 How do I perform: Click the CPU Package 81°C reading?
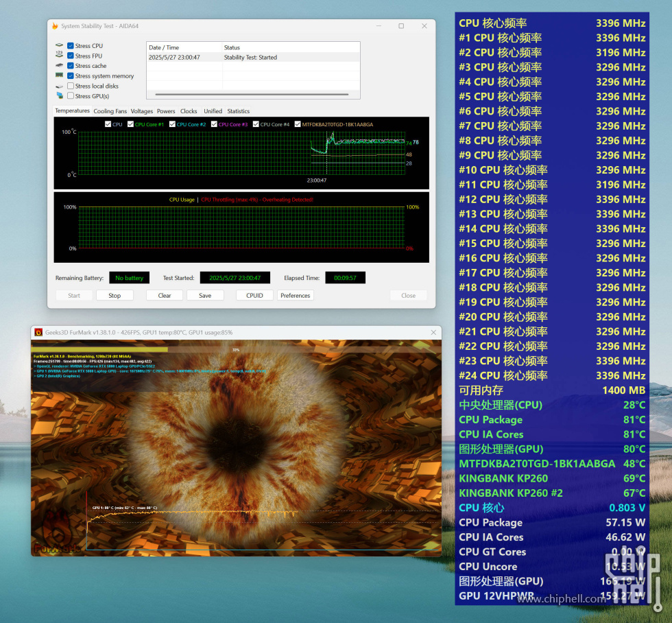pos(552,420)
